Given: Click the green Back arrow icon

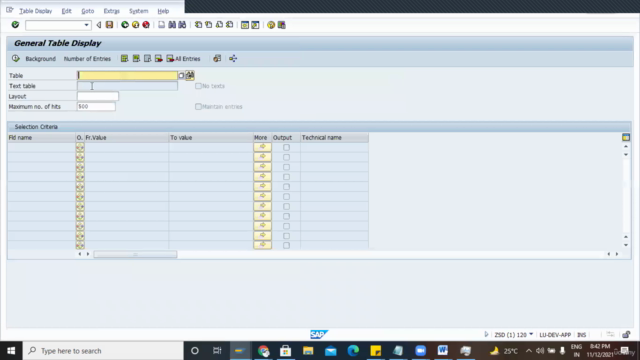Looking at the screenshot, I should [125, 25].
